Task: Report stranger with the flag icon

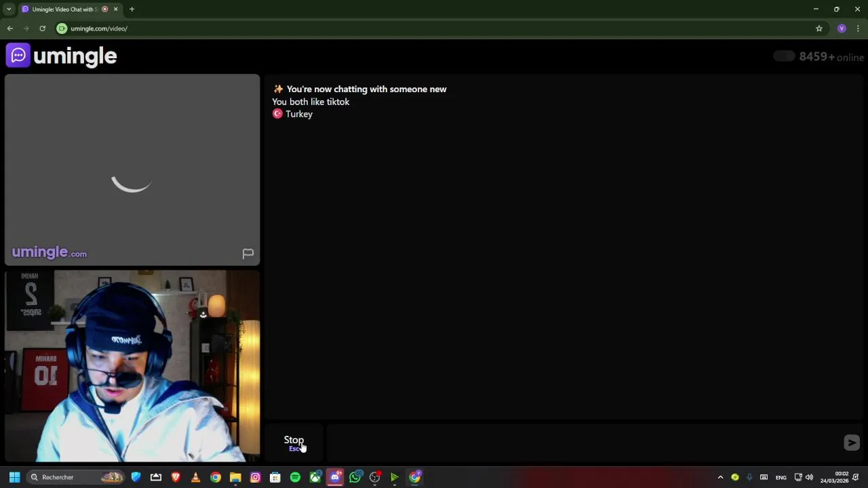Action: tap(248, 253)
